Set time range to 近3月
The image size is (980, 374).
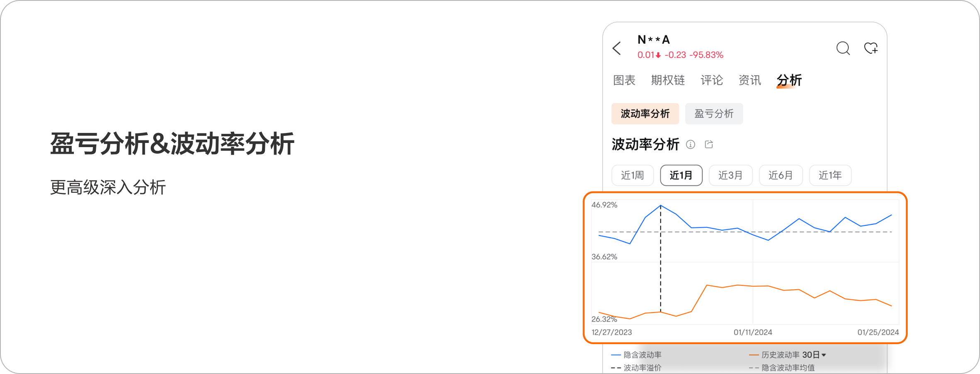pyautogui.click(x=730, y=175)
